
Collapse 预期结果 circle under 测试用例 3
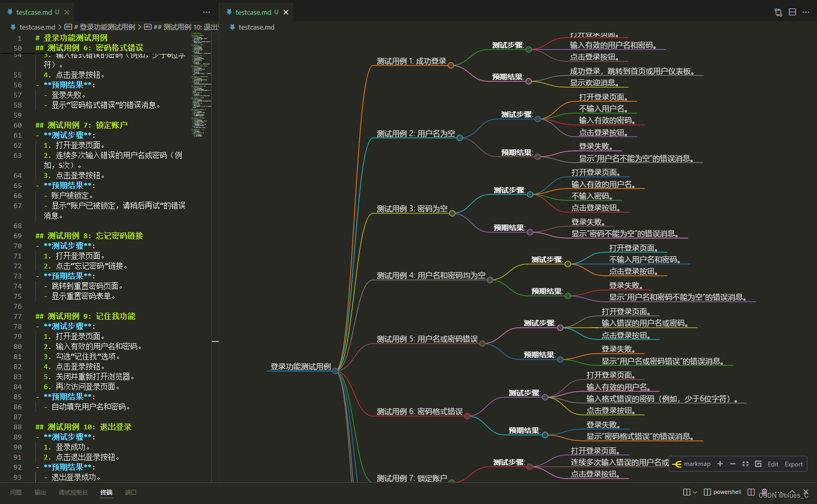pyautogui.click(x=530, y=232)
